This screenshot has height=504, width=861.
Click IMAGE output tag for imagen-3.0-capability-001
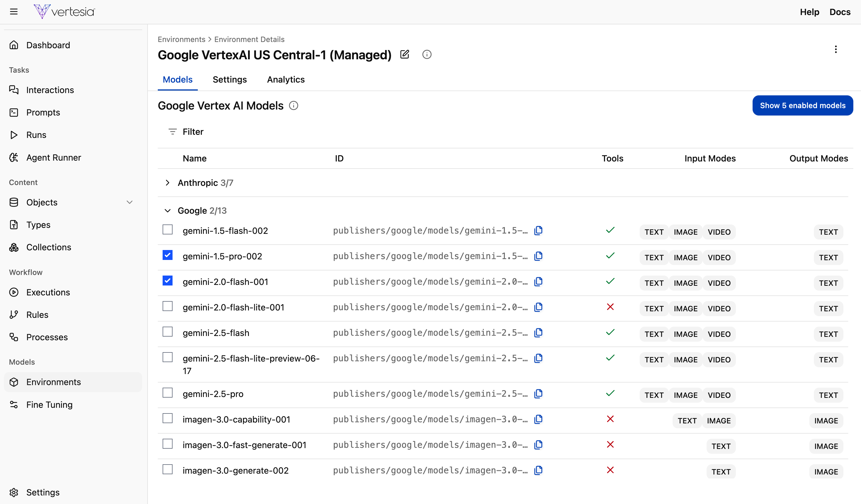click(x=826, y=421)
